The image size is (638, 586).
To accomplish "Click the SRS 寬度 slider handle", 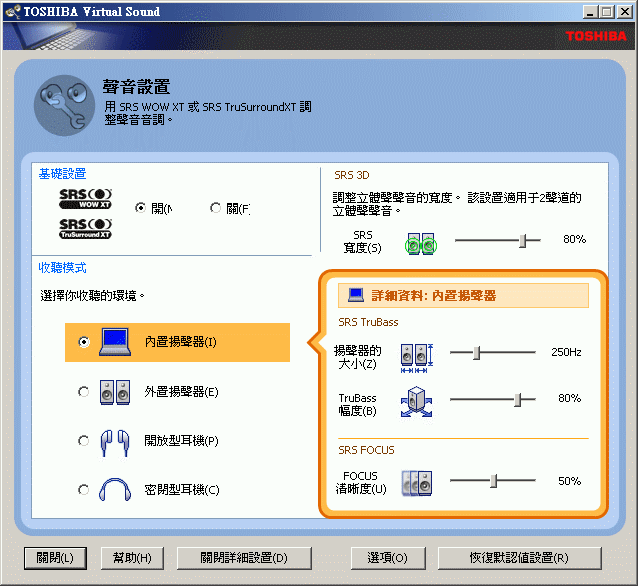I will tap(523, 241).
